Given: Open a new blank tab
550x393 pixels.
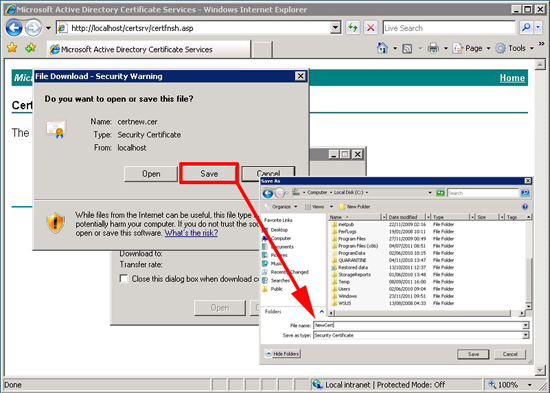Looking at the screenshot, I should click(262, 49).
